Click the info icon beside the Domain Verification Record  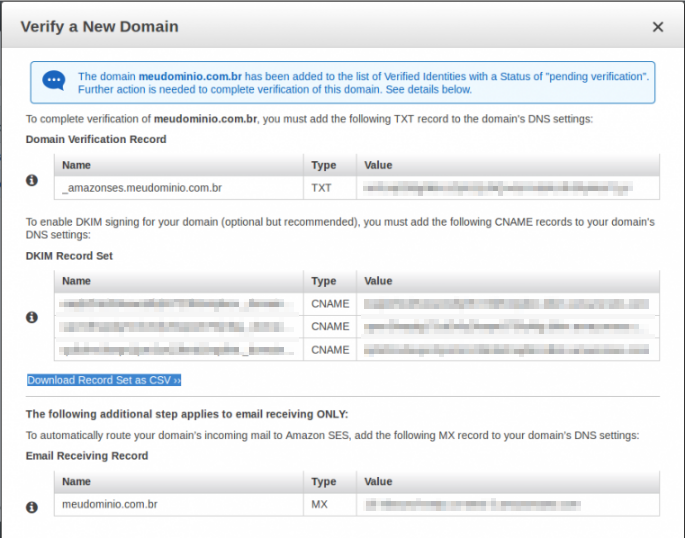point(32,181)
